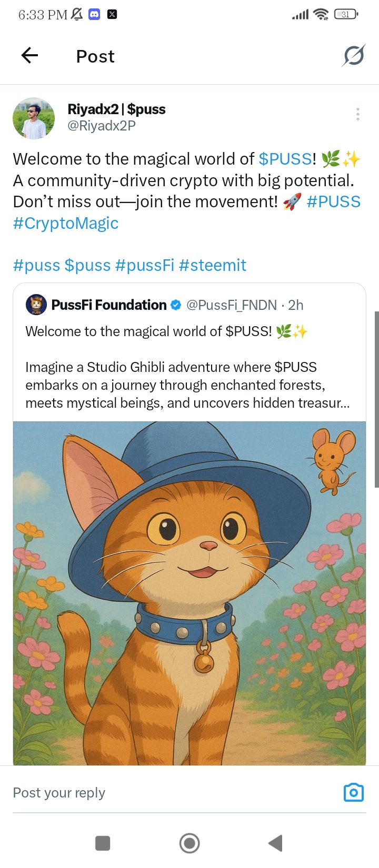Open the Grok icon at top right
This screenshot has width=379, height=868.
tap(354, 55)
